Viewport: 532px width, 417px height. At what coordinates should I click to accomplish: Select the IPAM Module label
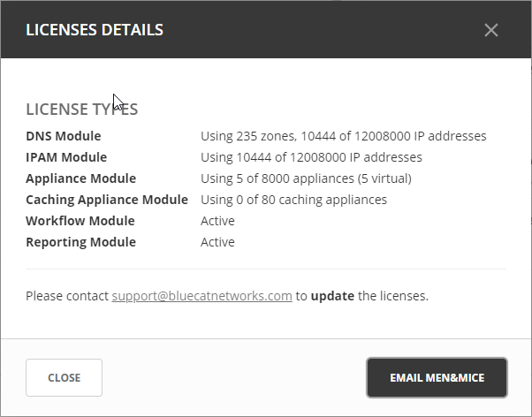(66, 157)
